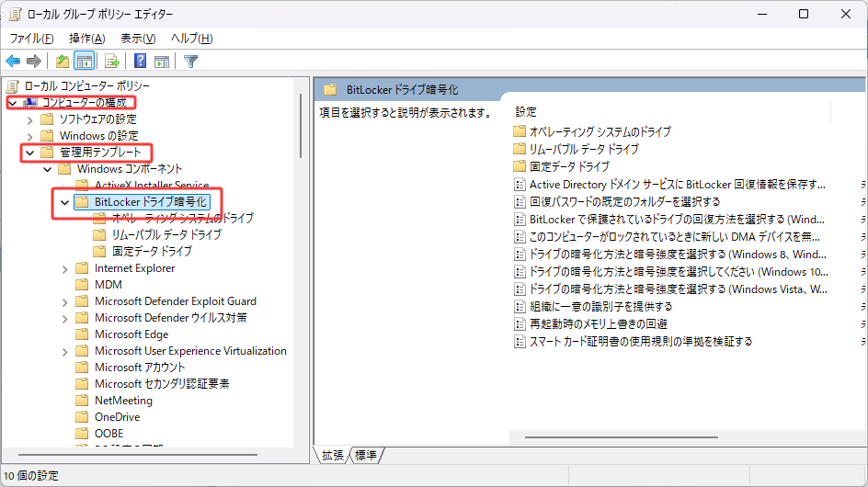Click the オペレーティング システムのドライブ folder icon in right pane
The width and height of the screenshot is (868, 487).
pyautogui.click(x=520, y=131)
